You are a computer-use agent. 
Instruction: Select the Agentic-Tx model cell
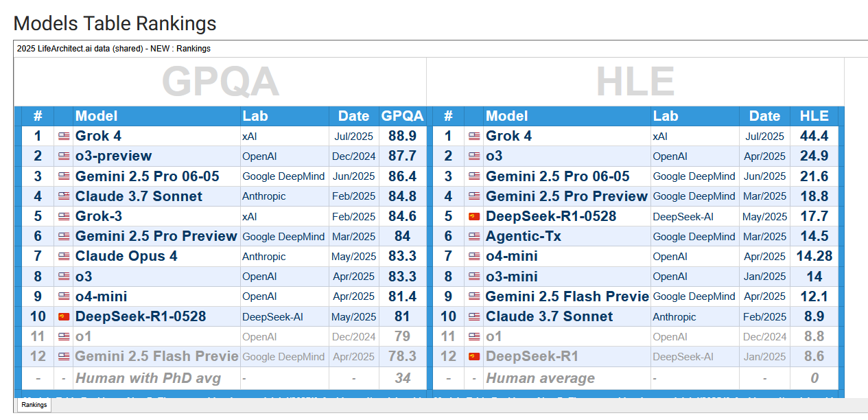[x=567, y=236]
